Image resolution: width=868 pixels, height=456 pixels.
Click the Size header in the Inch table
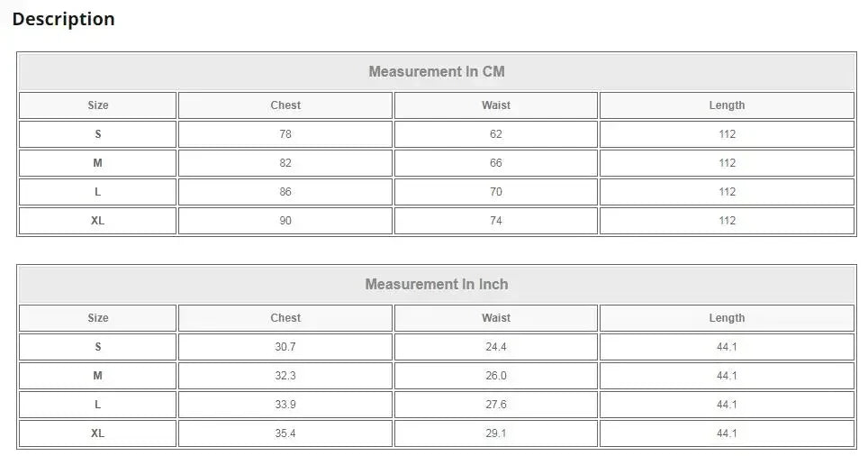(98, 318)
